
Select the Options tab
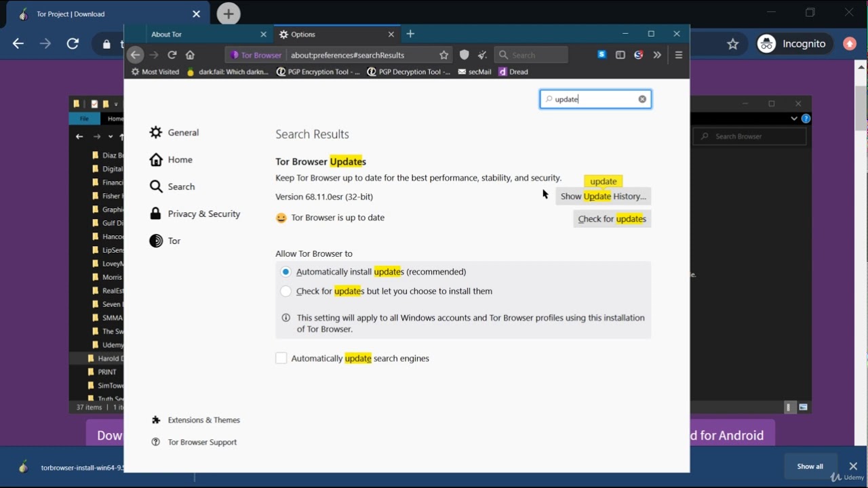tap(336, 34)
